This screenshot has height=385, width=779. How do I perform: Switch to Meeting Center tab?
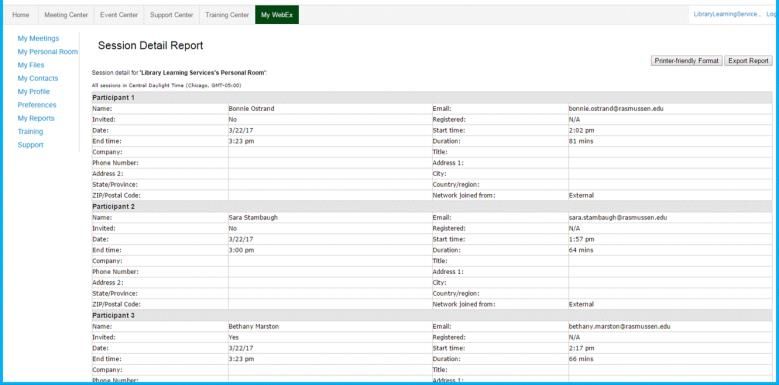(x=66, y=15)
